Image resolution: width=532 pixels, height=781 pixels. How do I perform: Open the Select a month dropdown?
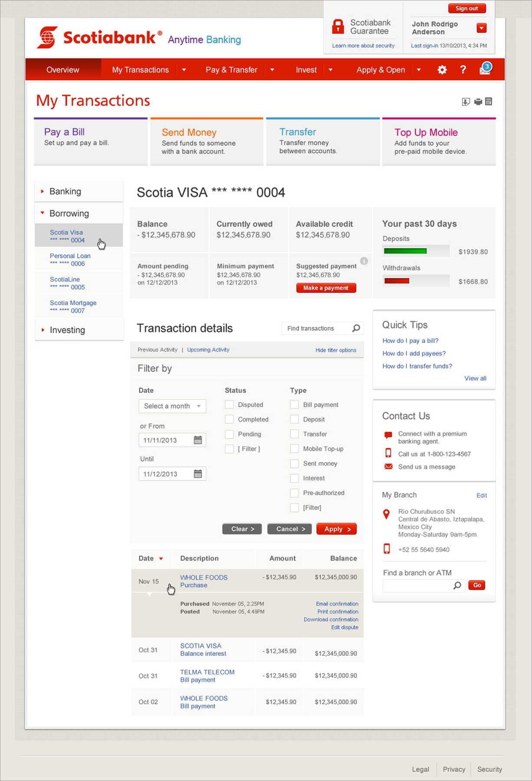click(172, 406)
